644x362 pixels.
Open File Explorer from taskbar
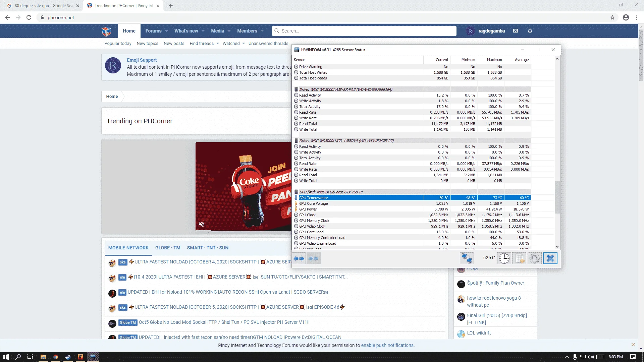tap(43, 357)
